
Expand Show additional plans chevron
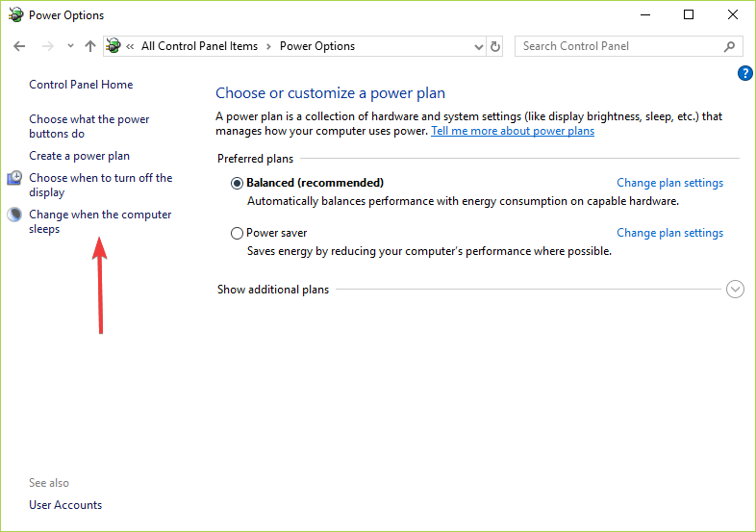735,290
